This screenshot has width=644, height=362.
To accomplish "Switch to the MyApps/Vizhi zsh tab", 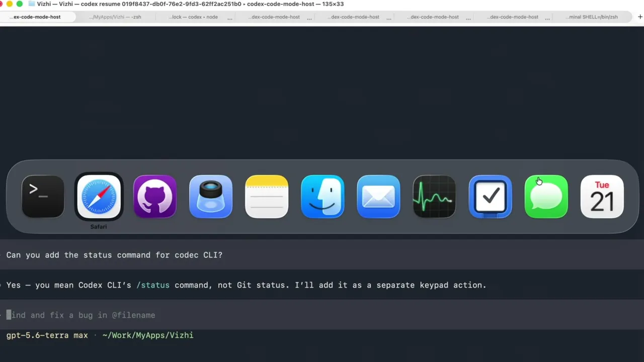I will (x=115, y=17).
